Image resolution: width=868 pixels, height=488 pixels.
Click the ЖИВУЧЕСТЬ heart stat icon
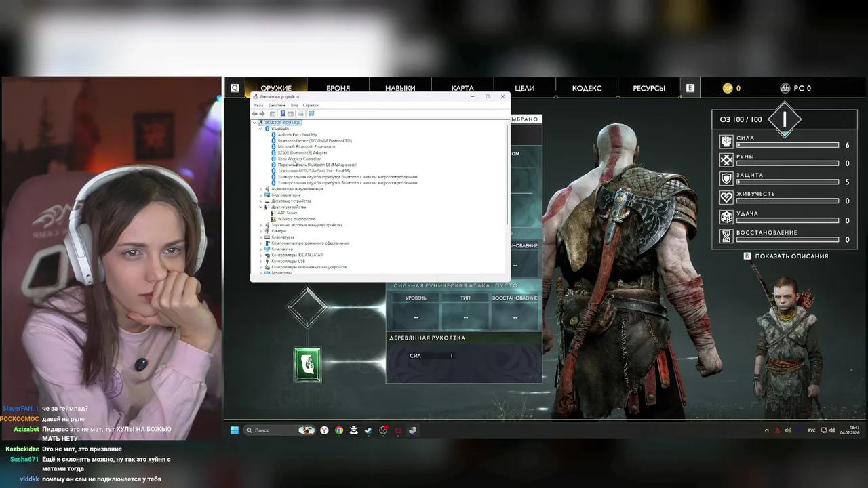pos(726,197)
